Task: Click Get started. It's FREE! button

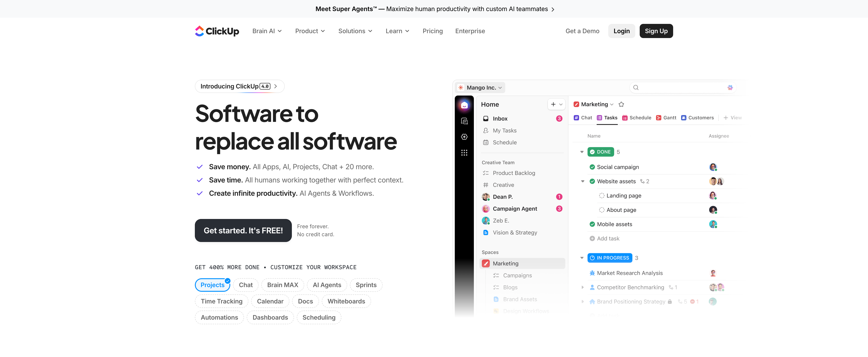Action: (243, 230)
